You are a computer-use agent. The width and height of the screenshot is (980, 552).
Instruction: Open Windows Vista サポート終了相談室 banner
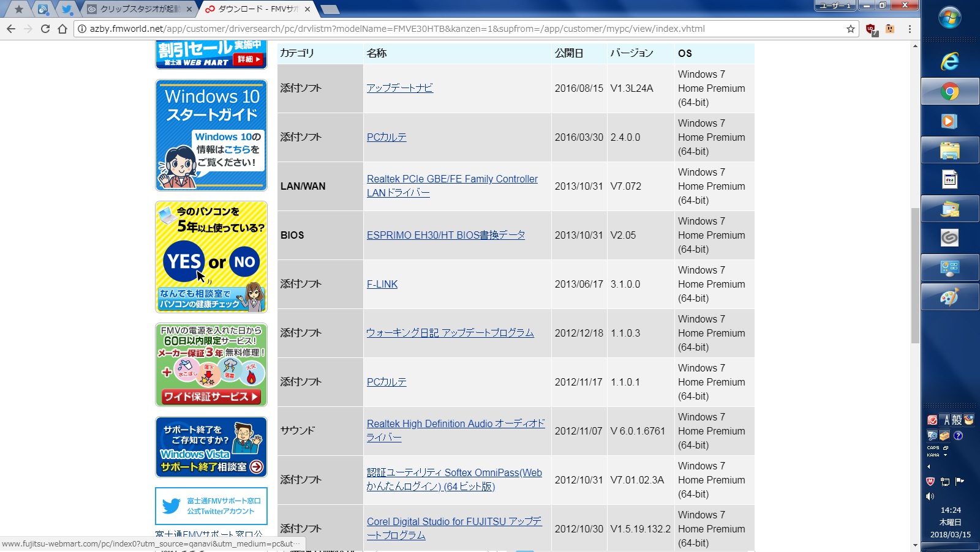tap(211, 447)
